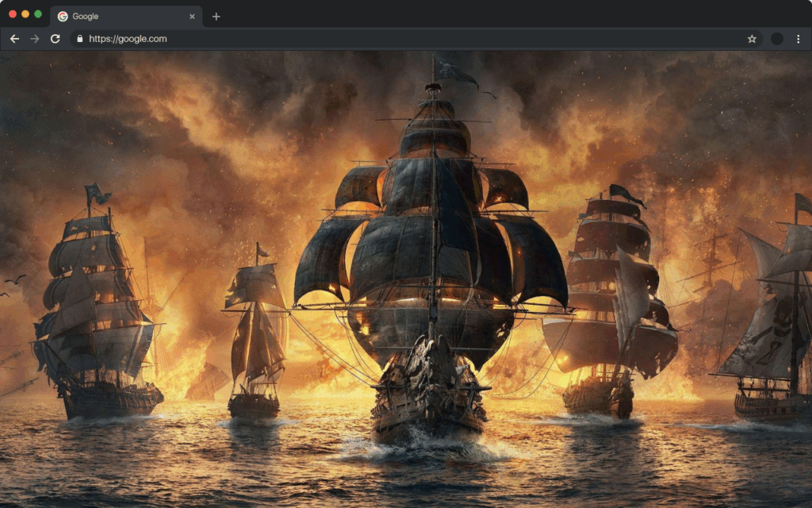
Task: Minimize the window with the yellow button
Action: [x=25, y=14]
